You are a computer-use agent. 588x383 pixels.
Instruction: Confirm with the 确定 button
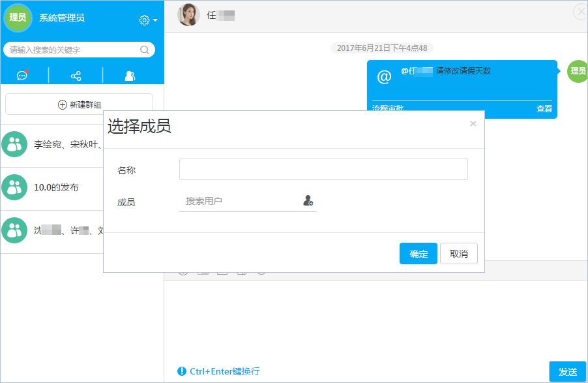tap(418, 254)
